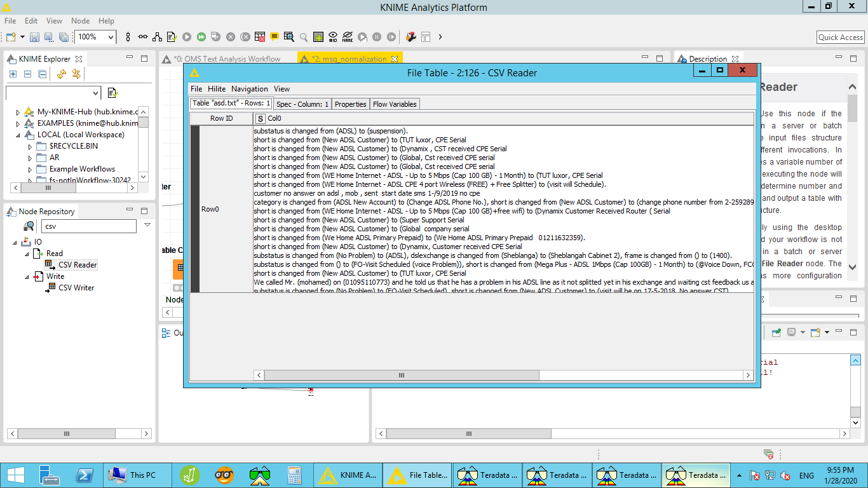Click Execute and open views icon
This screenshot has height=488, width=868.
coord(216,37)
